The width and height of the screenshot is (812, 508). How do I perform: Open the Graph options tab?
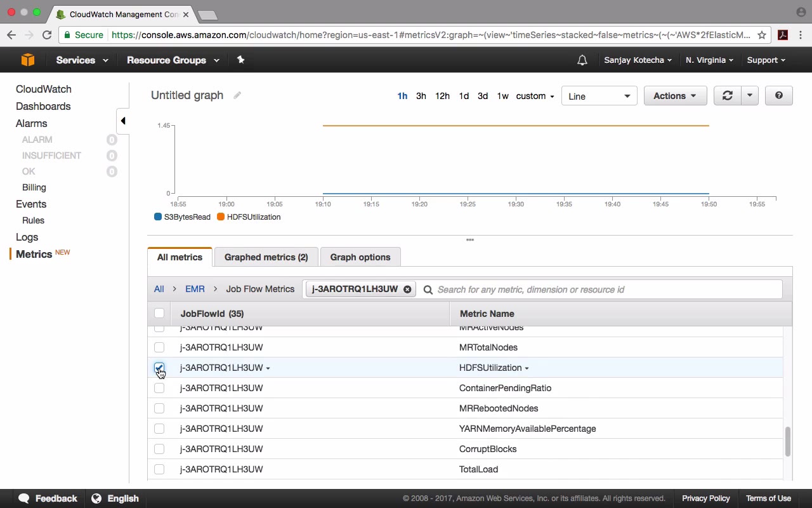tap(360, 257)
